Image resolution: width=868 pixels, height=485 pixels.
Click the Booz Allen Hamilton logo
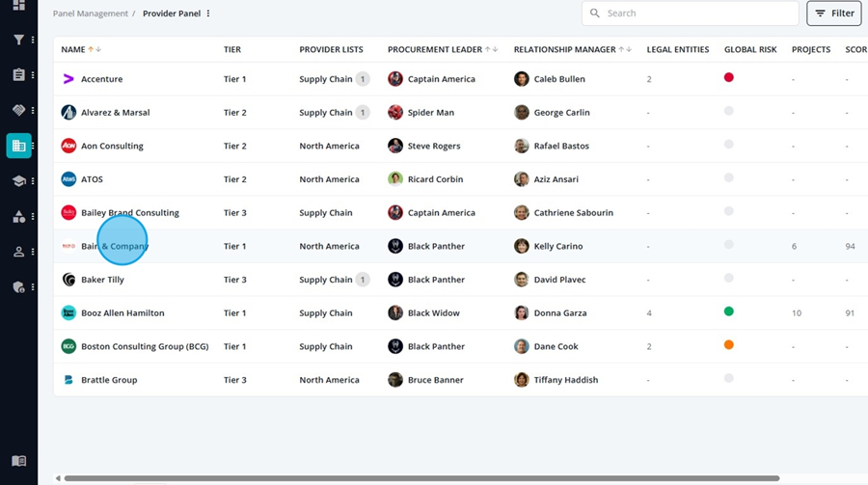point(68,312)
